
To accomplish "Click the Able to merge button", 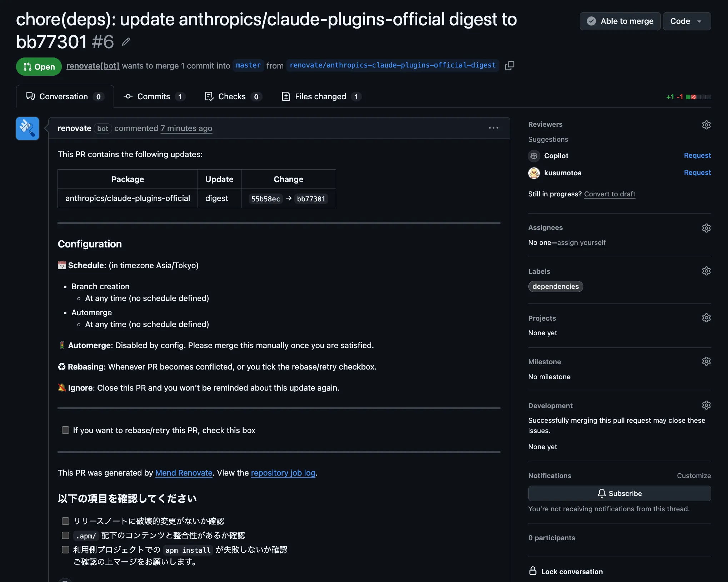I will 620,21.
